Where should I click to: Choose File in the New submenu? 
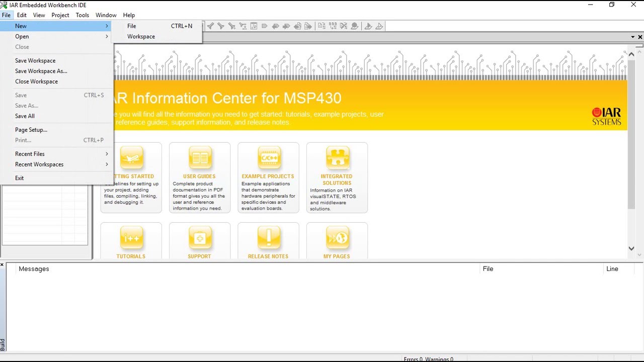(x=156, y=26)
